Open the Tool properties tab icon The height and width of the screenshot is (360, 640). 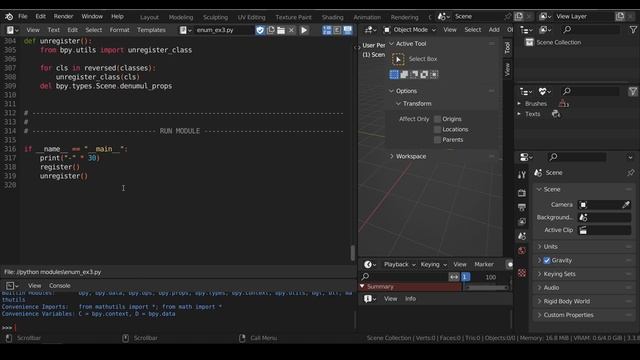tap(522, 175)
